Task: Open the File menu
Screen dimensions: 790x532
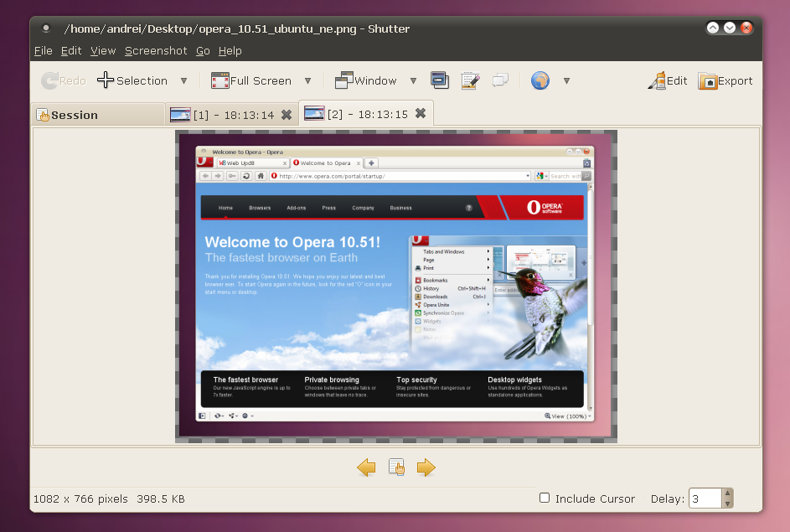Action: [x=44, y=51]
